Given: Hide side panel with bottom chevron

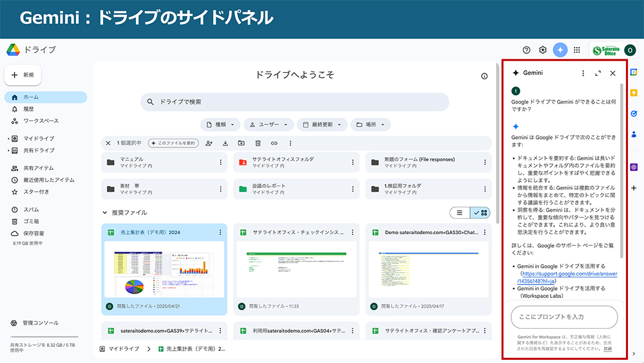Looking at the screenshot, I should click(x=634, y=353).
